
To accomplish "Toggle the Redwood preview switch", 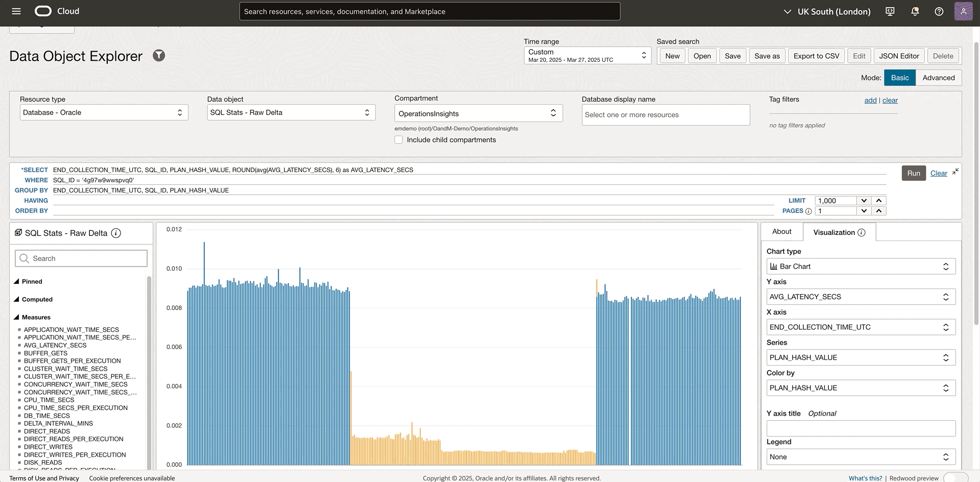I will pos(955,478).
